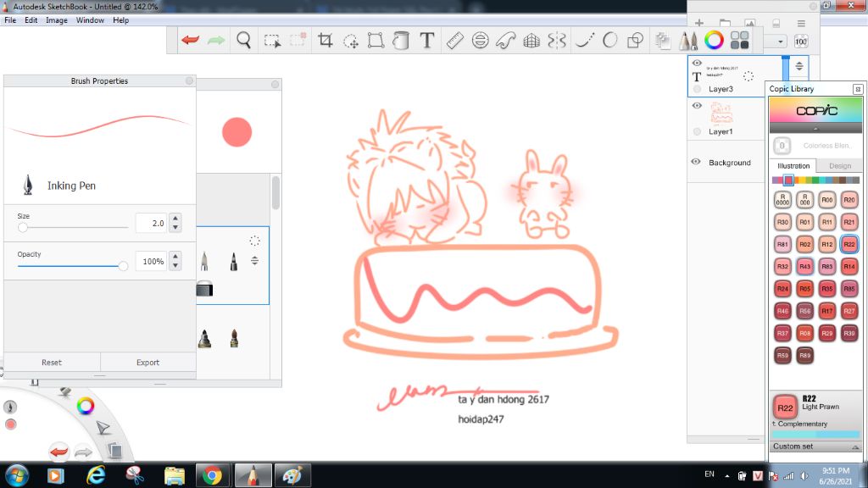This screenshot has width=868, height=488.
Task: Open the Color Editor wheel in toolbar
Action: (714, 40)
